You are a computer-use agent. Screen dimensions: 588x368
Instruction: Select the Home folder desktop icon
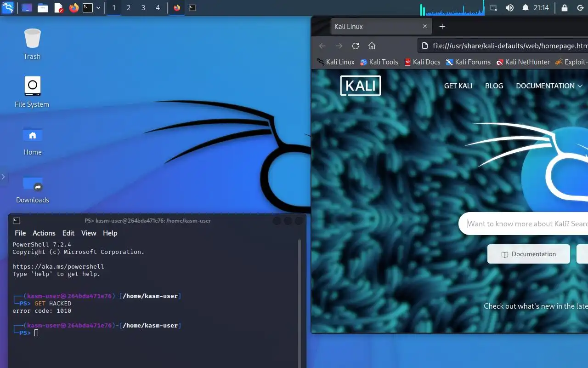pos(32,140)
